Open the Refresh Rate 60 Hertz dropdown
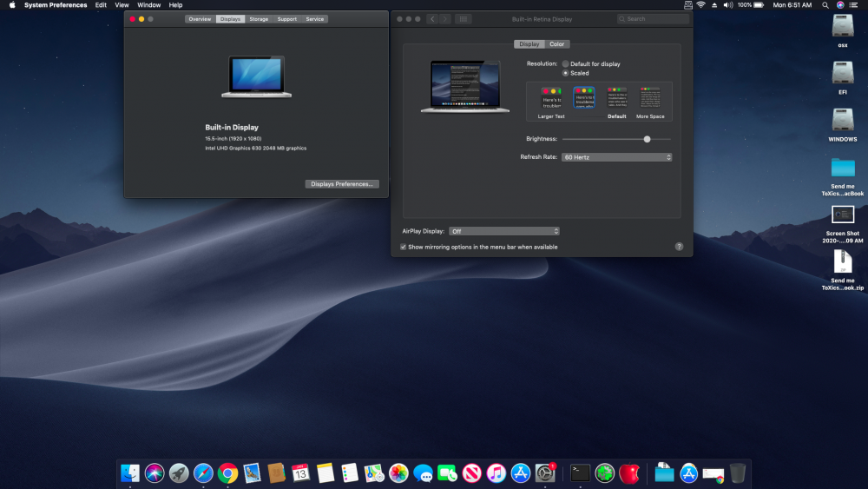Viewport: 868px width, 489px height. point(616,157)
